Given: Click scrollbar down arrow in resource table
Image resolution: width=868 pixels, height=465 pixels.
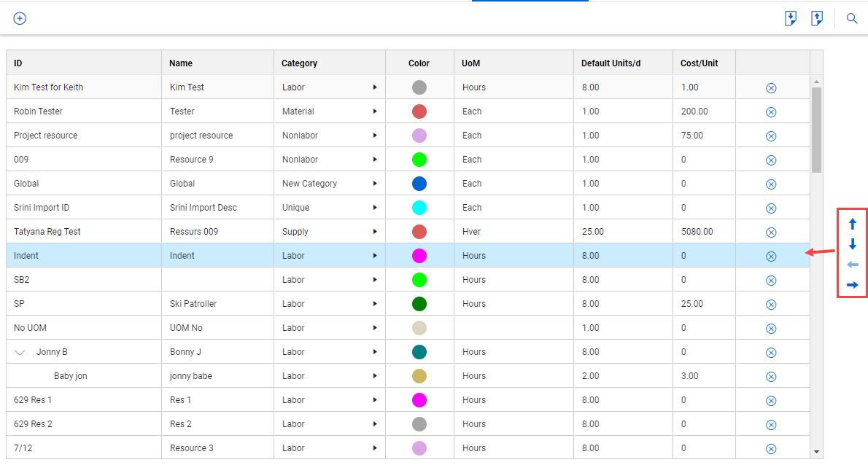Looking at the screenshot, I should [816, 453].
